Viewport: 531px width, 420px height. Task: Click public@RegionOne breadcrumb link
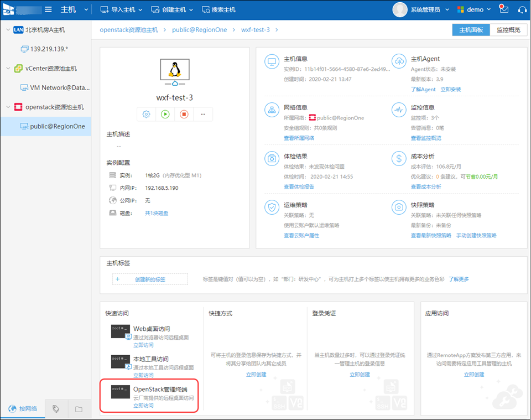[200, 30]
